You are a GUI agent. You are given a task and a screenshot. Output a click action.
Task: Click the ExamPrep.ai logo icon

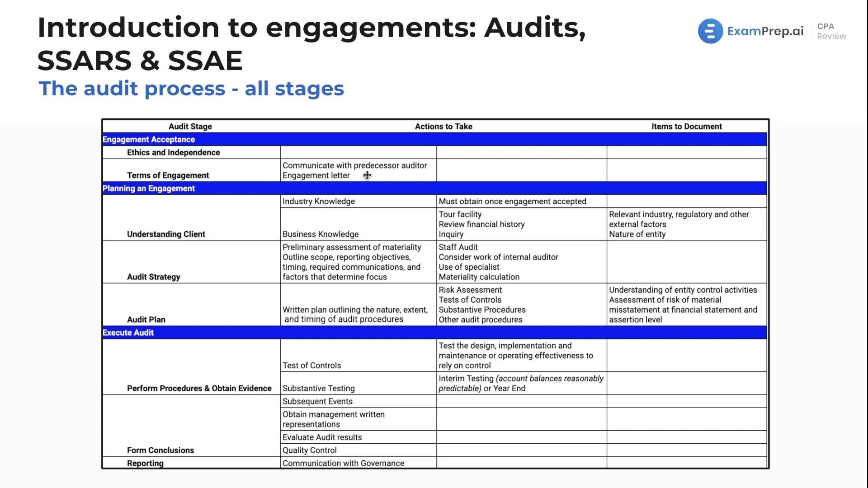pos(710,31)
